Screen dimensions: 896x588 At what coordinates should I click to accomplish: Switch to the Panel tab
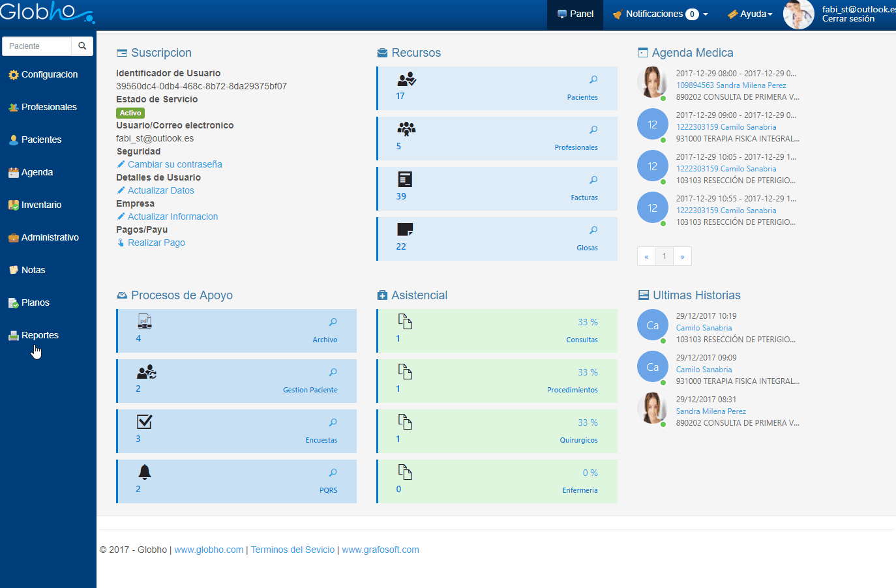pos(575,14)
